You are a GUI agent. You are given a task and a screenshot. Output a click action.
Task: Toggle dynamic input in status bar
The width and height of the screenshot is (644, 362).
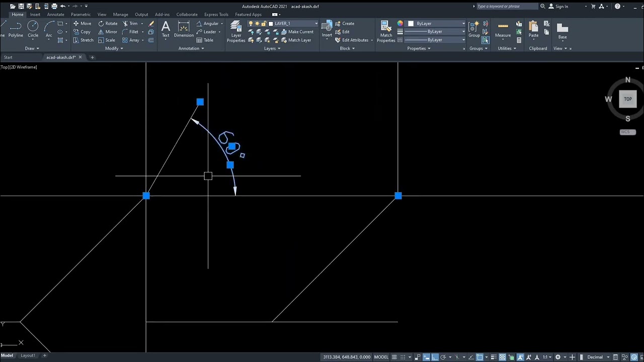426,357
